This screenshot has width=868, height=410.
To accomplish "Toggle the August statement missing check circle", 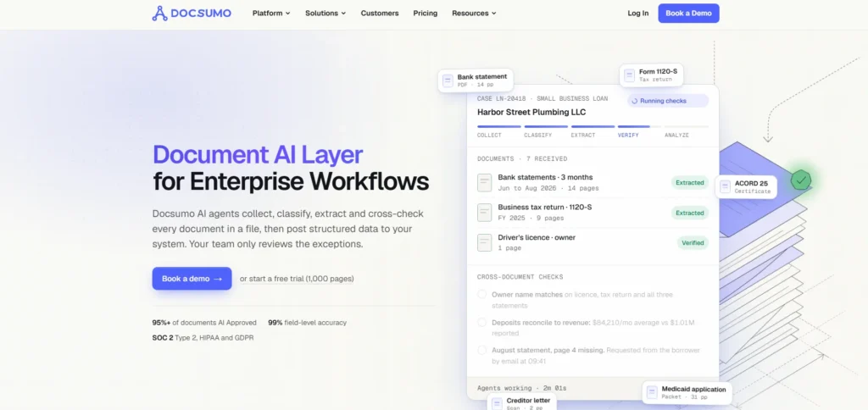I will pos(482,350).
